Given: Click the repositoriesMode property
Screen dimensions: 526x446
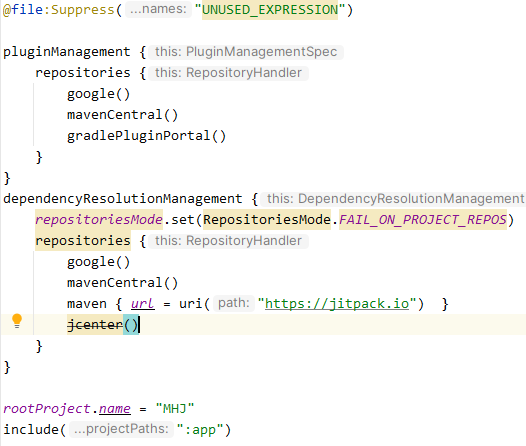Looking at the screenshot, I should click(x=99, y=220).
